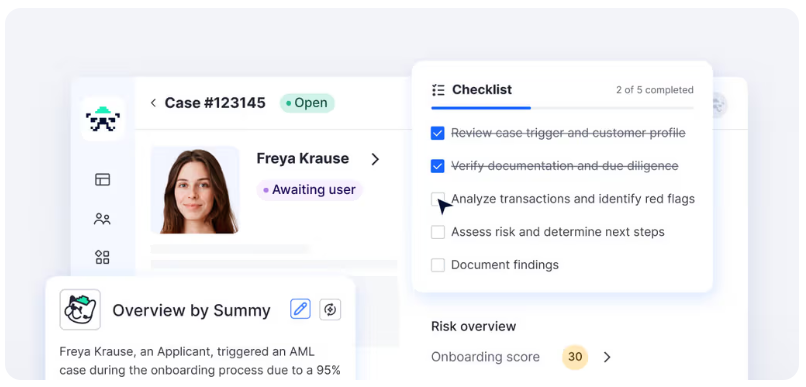
Task: Open the apps grid icon in the sidebar
Action: click(x=102, y=257)
